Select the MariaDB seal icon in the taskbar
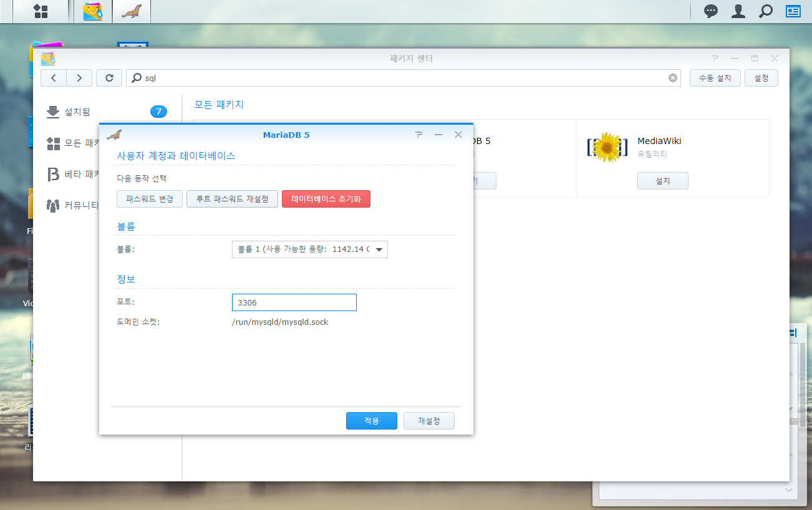812x510 pixels. 131,11
